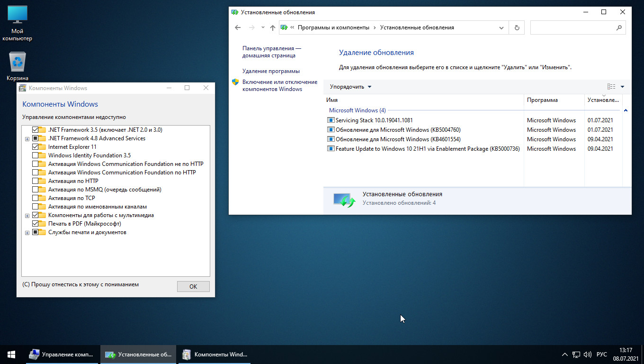The width and height of the screenshot is (644, 364).
Task: Toggle the Internet Explorer 11 checkbox
Action: point(36,147)
